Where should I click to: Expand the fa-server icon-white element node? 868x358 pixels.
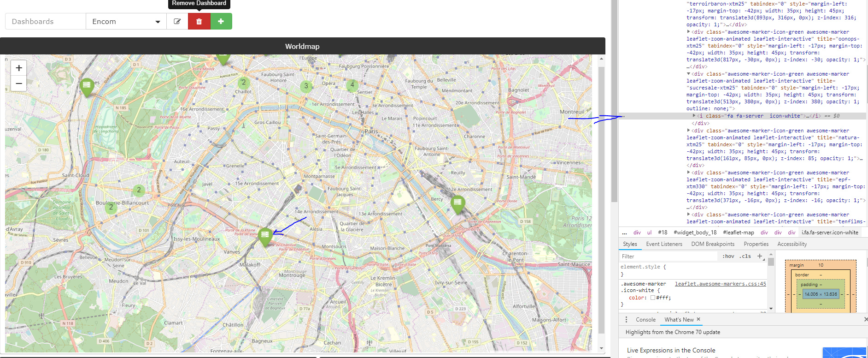click(x=694, y=116)
